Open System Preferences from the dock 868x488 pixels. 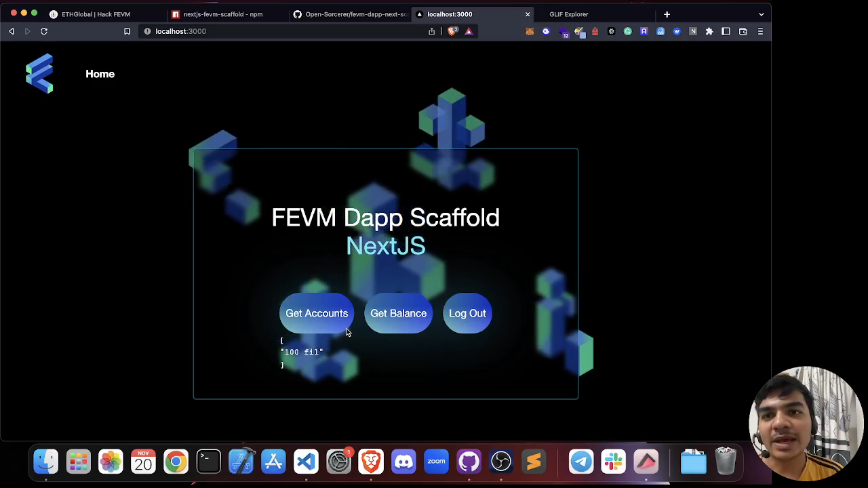338,462
